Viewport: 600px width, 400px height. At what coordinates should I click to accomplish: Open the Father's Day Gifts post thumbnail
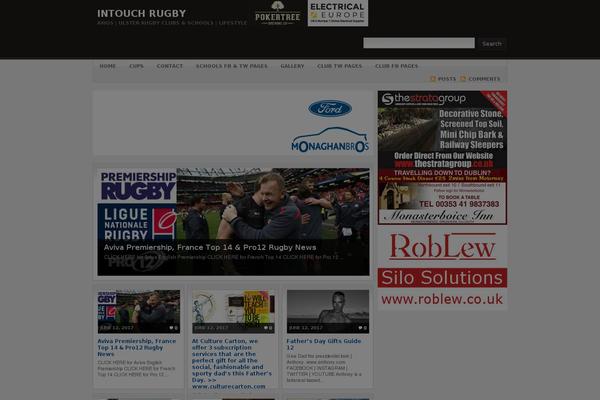pos(328,311)
